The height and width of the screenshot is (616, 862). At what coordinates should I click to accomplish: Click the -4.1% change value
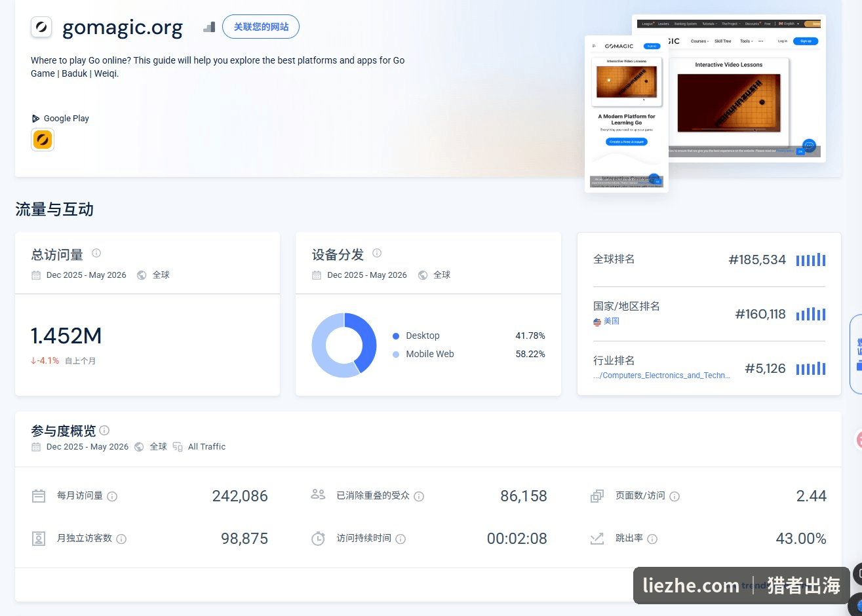click(x=45, y=361)
